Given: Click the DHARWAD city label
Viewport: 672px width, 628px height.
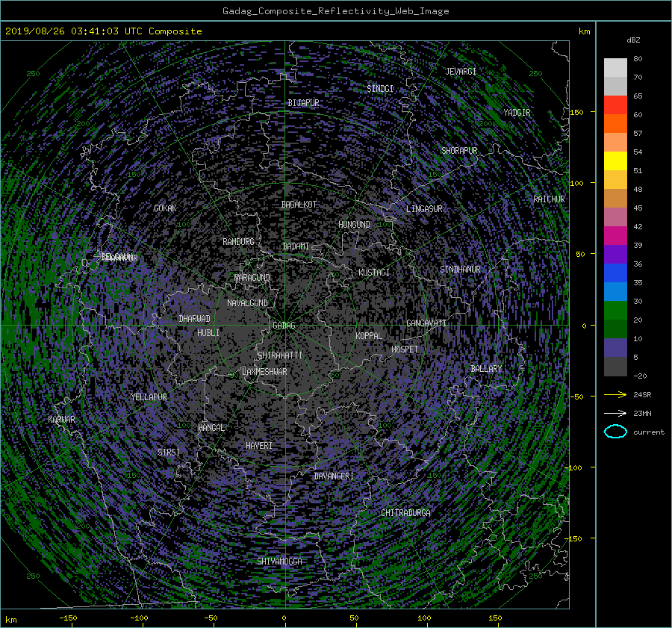Looking at the screenshot, I should (195, 319).
